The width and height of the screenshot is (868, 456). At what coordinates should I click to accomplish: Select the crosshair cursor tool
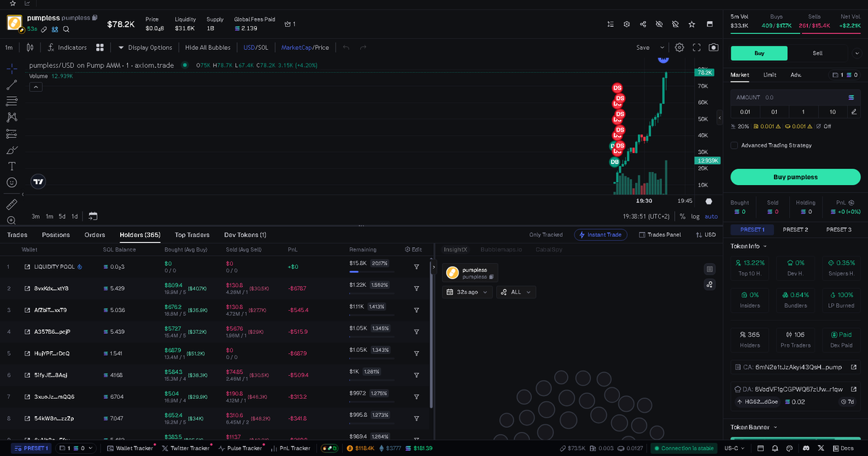(12, 68)
